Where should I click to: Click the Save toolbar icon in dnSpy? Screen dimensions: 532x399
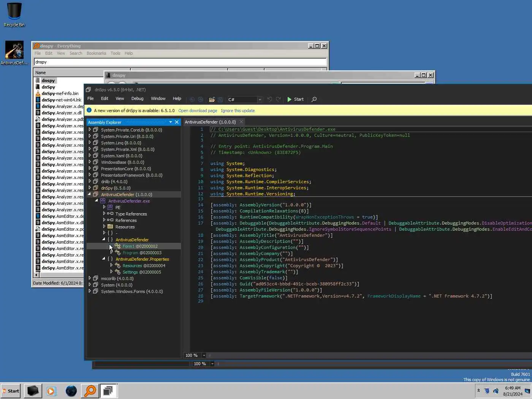tap(220, 100)
